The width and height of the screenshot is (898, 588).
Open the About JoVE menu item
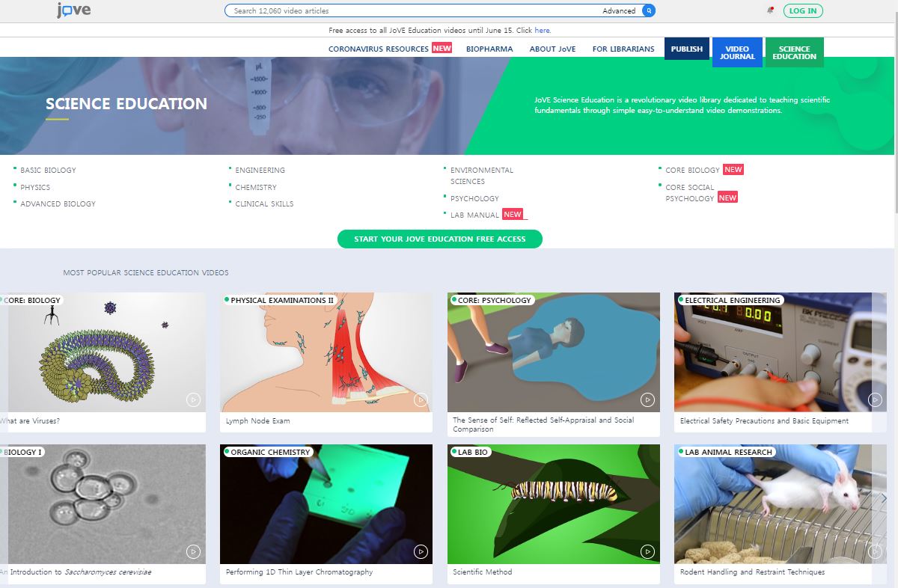click(x=552, y=49)
